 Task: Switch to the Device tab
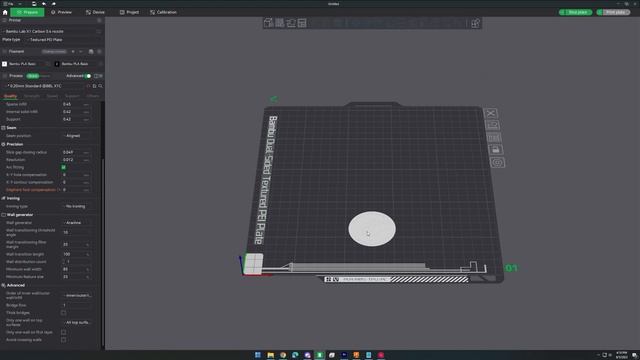point(95,12)
